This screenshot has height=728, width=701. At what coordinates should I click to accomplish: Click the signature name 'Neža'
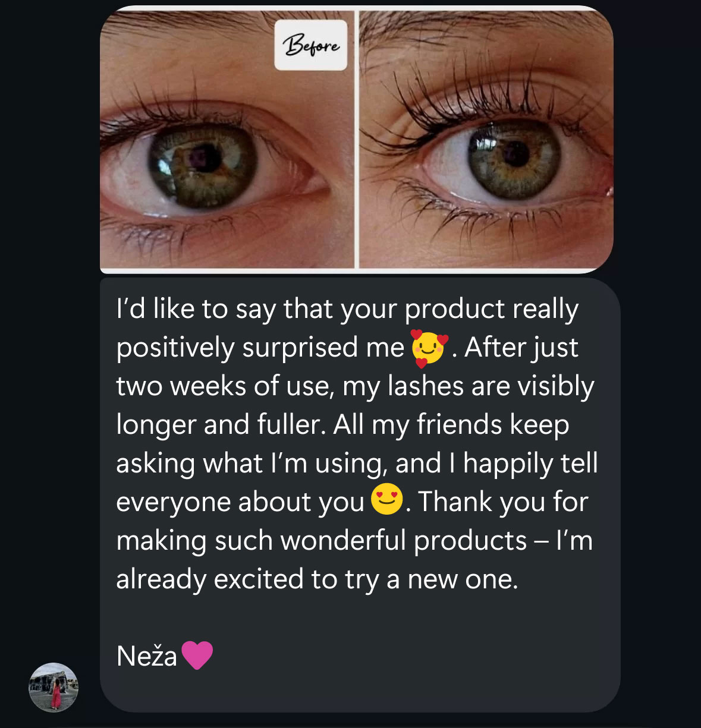tap(147, 656)
